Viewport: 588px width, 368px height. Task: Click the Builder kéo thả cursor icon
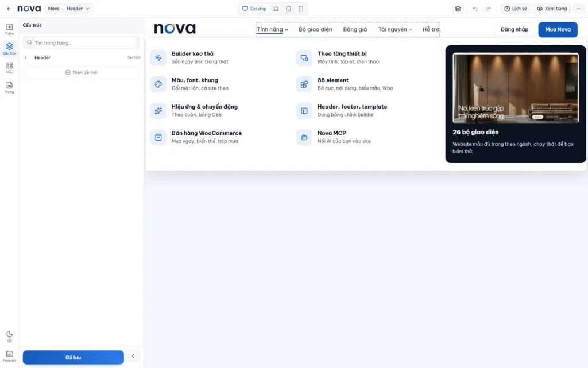(x=158, y=58)
